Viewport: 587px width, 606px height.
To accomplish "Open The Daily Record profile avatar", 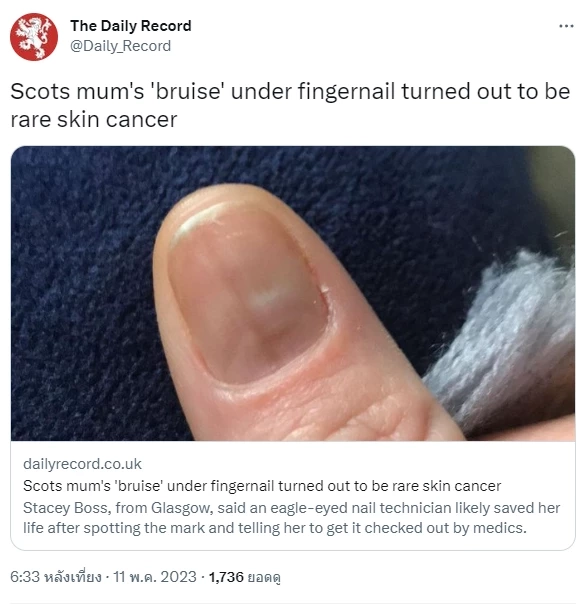I will (x=34, y=37).
